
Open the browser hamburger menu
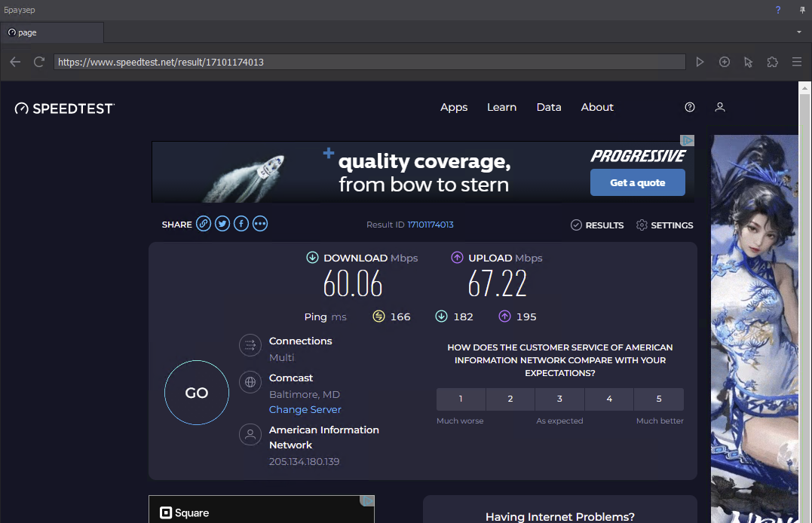coord(796,62)
